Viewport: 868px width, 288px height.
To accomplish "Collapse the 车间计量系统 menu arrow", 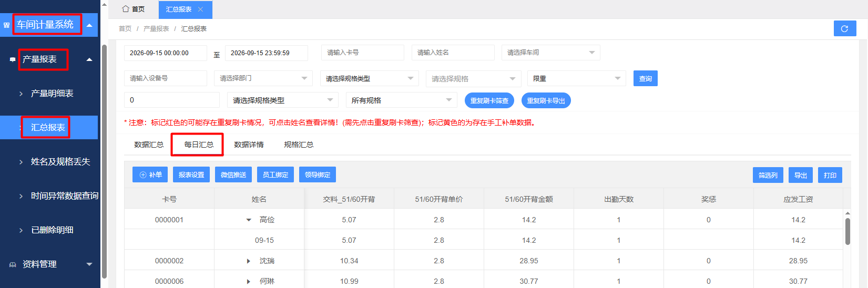I will [x=89, y=25].
